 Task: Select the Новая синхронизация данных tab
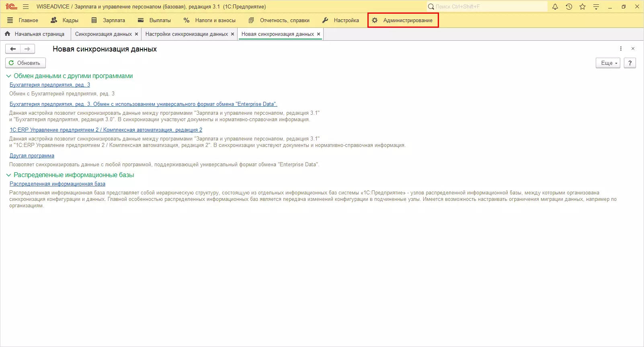point(278,34)
